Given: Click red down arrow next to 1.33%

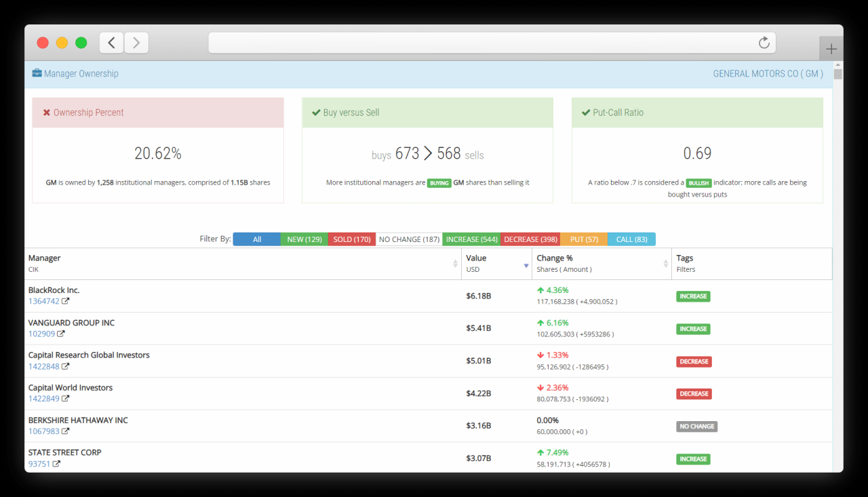Looking at the screenshot, I should [x=540, y=355].
